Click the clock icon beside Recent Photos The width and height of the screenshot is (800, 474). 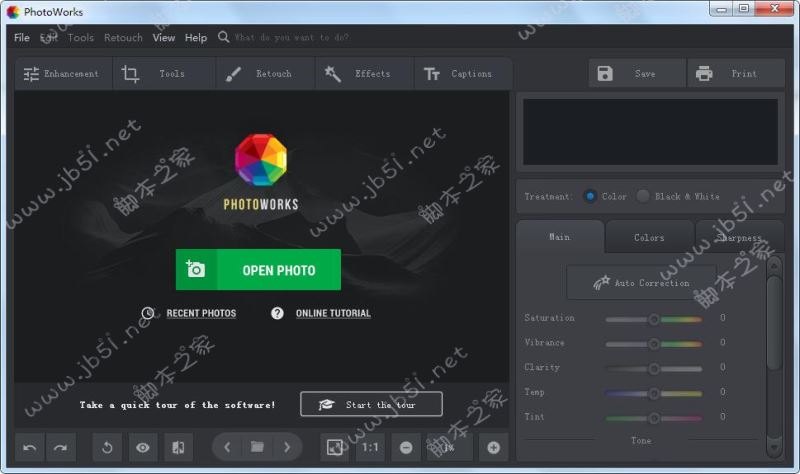(147, 313)
